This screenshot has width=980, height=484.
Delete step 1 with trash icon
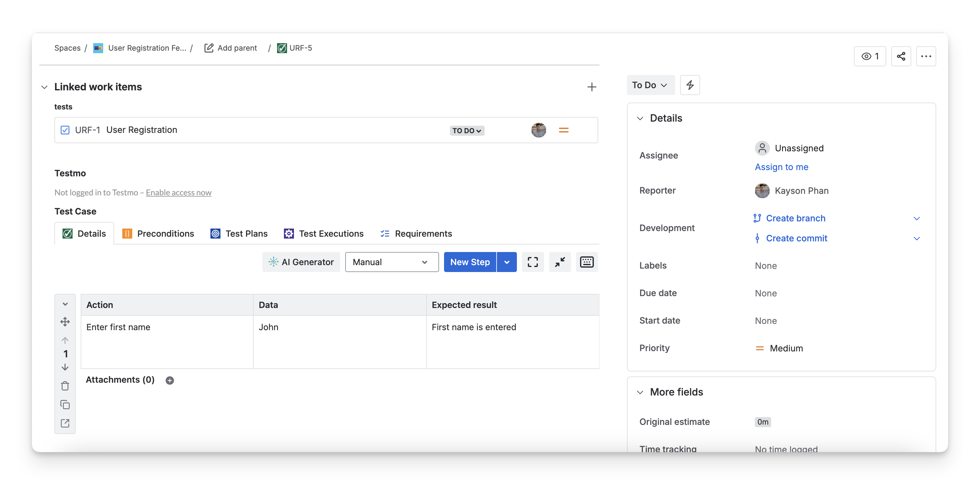(x=65, y=386)
